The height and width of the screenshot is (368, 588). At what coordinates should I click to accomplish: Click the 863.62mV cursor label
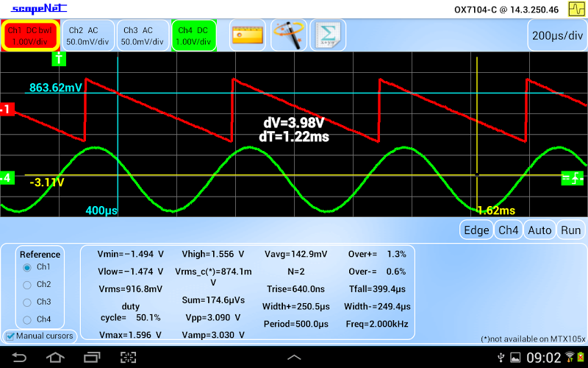pos(56,88)
